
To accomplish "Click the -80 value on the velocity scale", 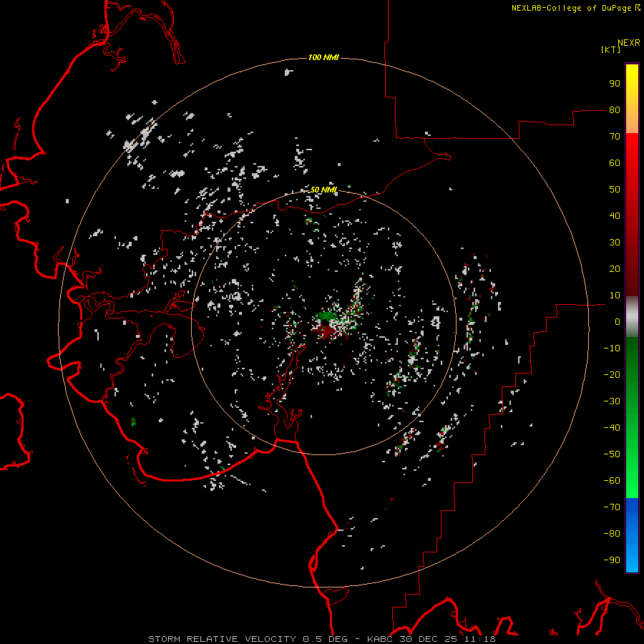I will click(612, 534).
